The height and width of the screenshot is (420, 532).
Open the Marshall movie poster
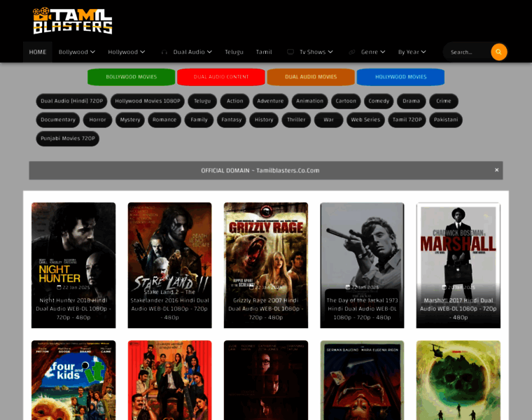[458, 265]
